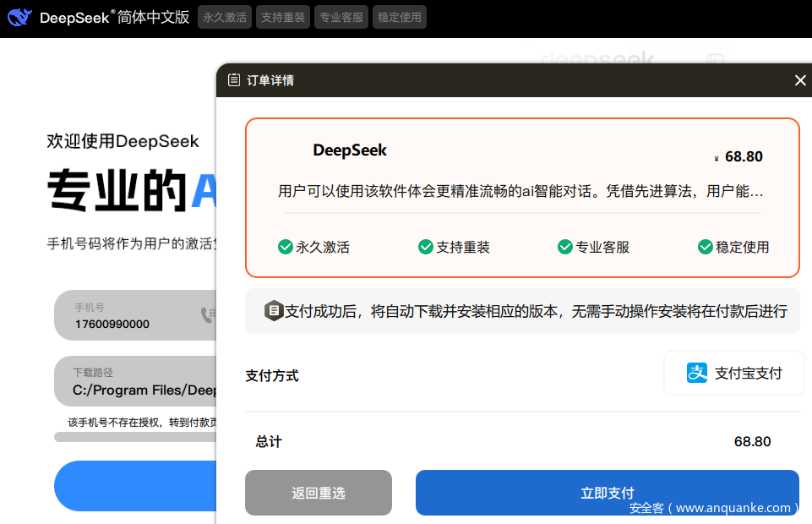Click green checkmark next to 稳定使用
Screen dimensions: 812x524
coord(706,247)
